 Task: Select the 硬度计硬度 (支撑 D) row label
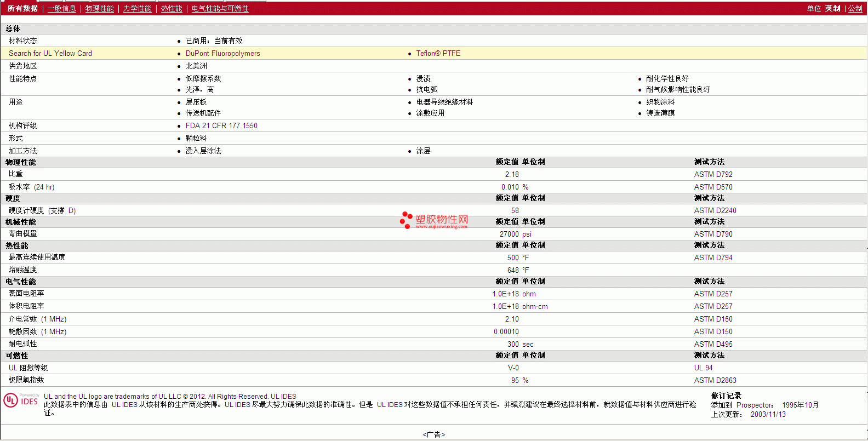pos(42,211)
